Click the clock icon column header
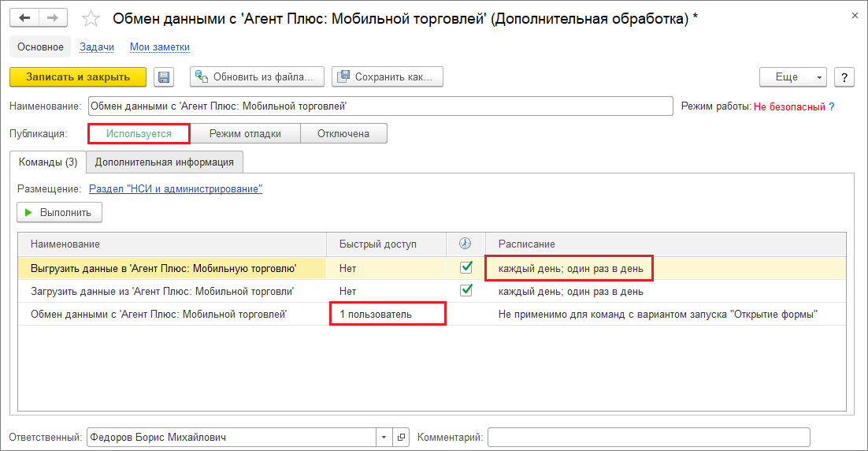Viewport: 868px width, 451px height. (x=465, y=243)
